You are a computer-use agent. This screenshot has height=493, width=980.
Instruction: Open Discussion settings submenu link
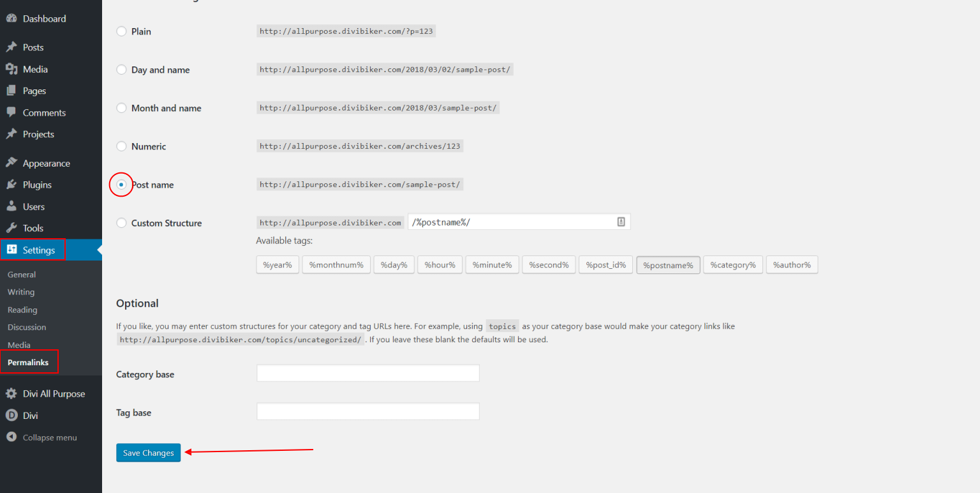27,327
